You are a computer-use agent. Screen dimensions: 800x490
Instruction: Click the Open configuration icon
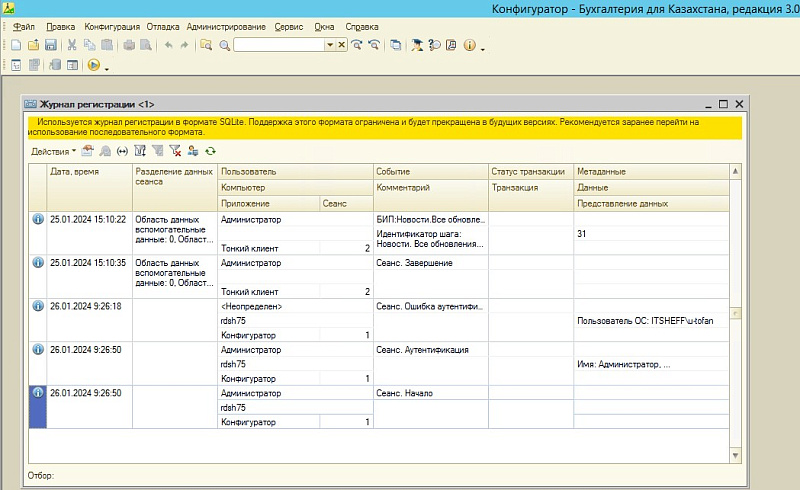tap(15, 66)
